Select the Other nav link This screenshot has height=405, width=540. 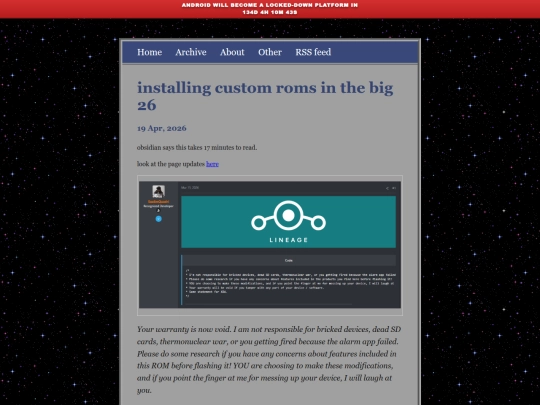tap(270, 52)
